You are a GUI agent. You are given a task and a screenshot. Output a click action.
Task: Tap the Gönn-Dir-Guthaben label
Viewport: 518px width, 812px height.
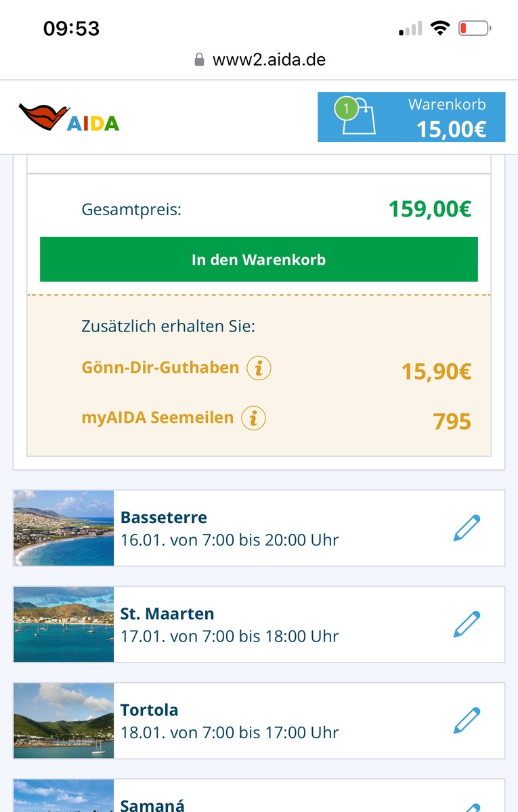pyautogui.click(x=160, y=367)
